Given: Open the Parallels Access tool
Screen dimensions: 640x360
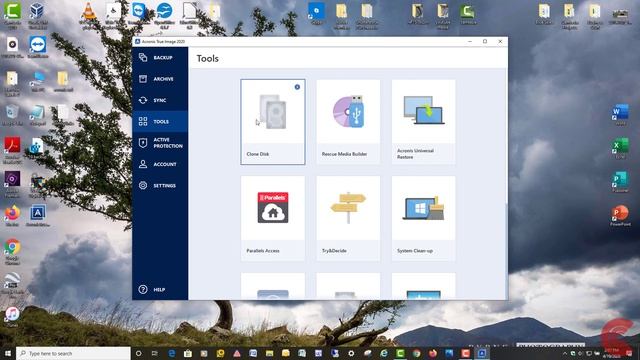Looking at the screenshot, I should coord(273,218).
